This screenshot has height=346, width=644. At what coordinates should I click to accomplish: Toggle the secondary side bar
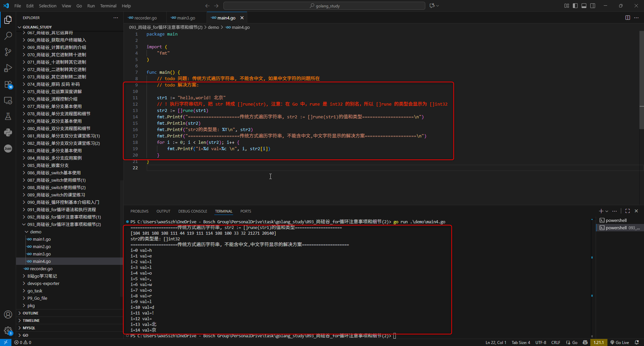tap(593, 6)
